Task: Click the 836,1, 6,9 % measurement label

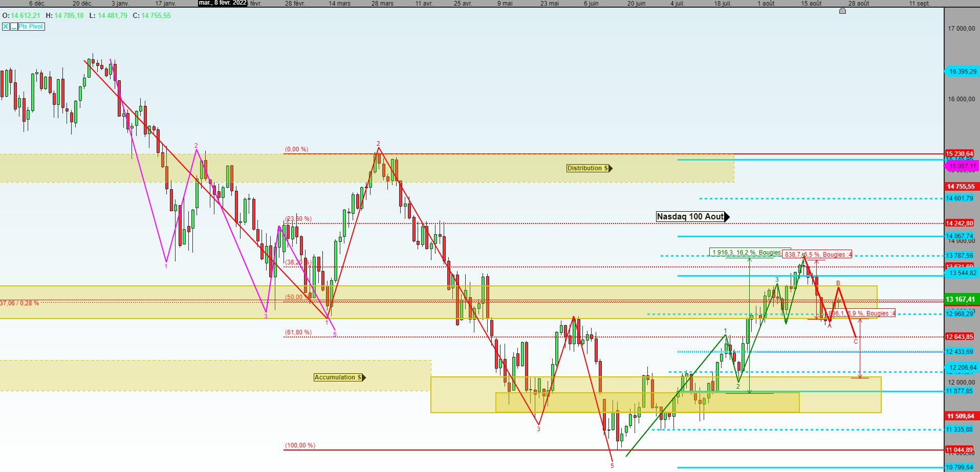Action: point(861,313)
